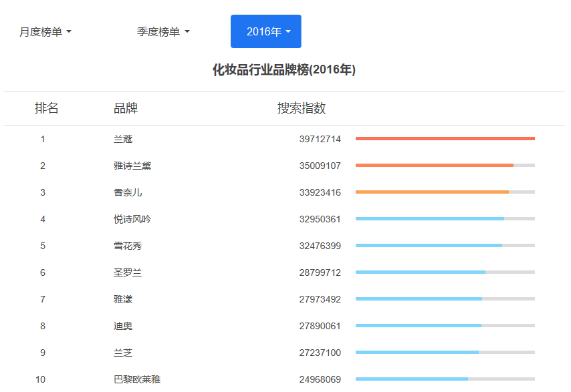The image size is (571, 392).
Task: Click the 搜索指数 column header
Action: pyautogui.click(x=301, y=108)
